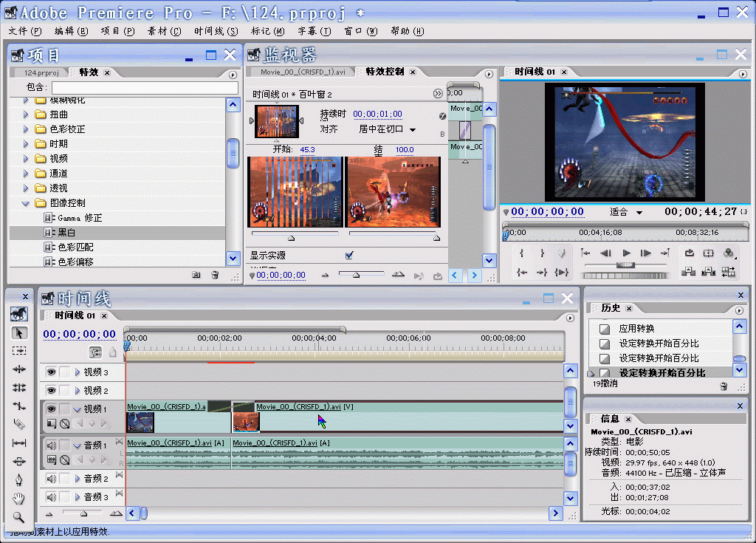Click the trash icon in History panel
Screen dimensions: 756x543
[x=724, y=386]
